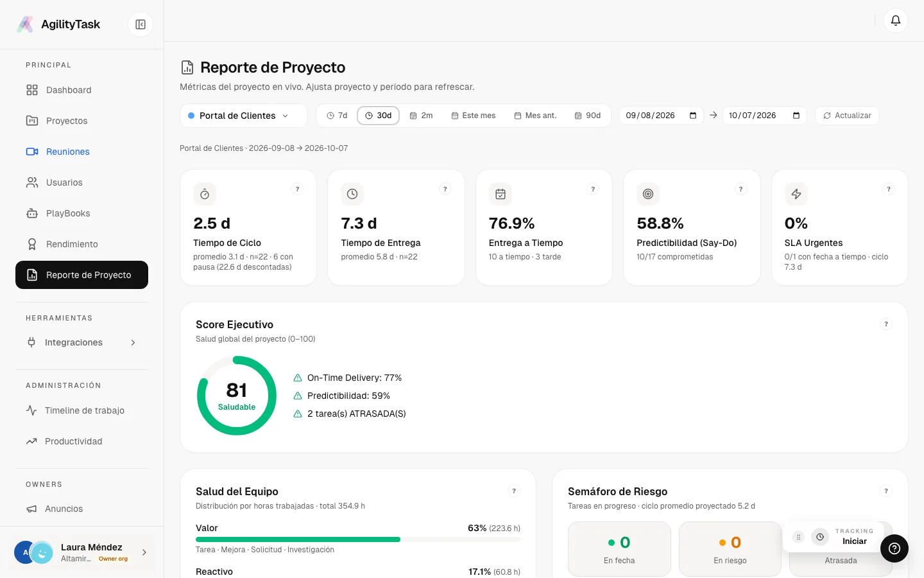Click the Tiempo de Ciclo help icon

point(297,189)
